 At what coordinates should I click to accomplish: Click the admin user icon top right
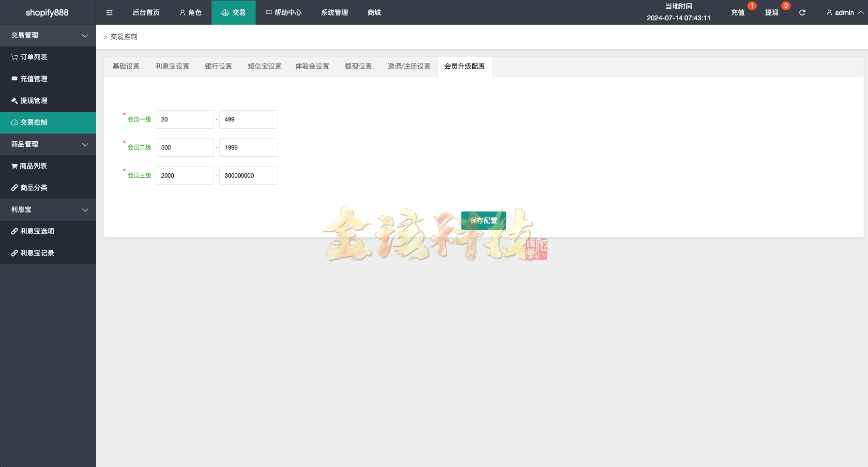pos(829,12)
